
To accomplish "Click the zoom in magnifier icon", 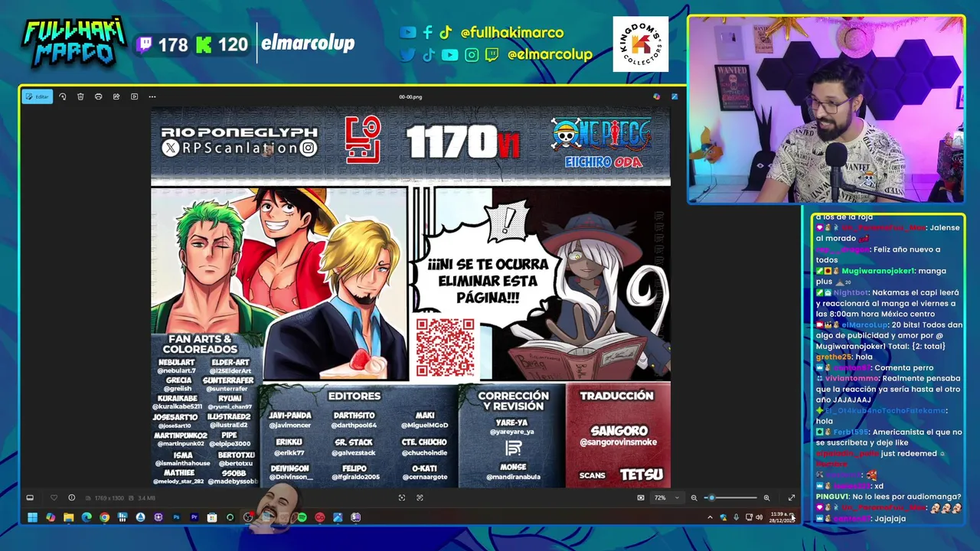I will pyautogui.click(x=766, y=497).
